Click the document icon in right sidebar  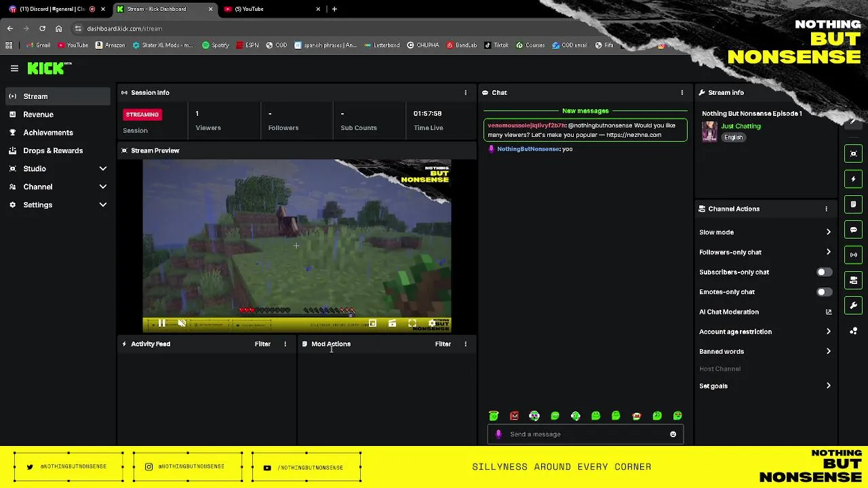(x=854, y=204)
